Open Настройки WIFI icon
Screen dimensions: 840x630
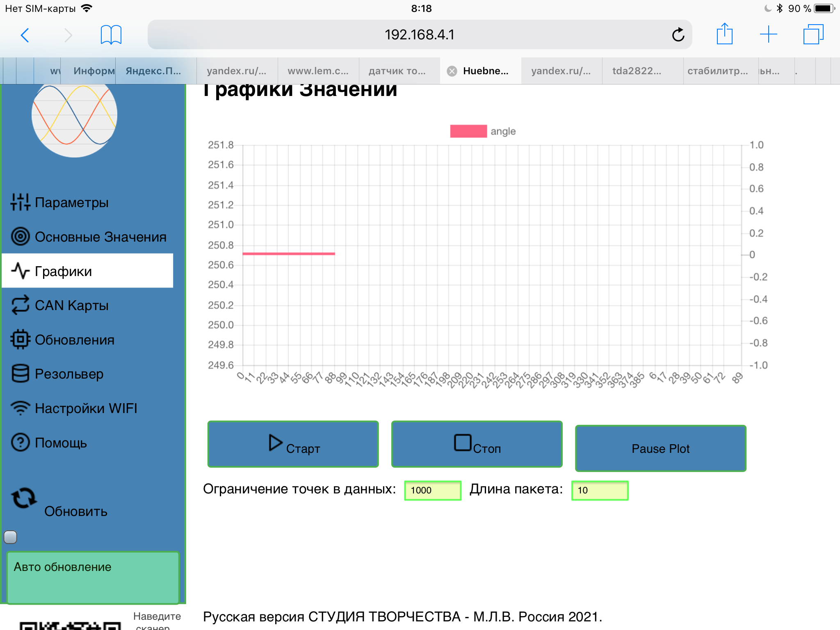point(20,408)
